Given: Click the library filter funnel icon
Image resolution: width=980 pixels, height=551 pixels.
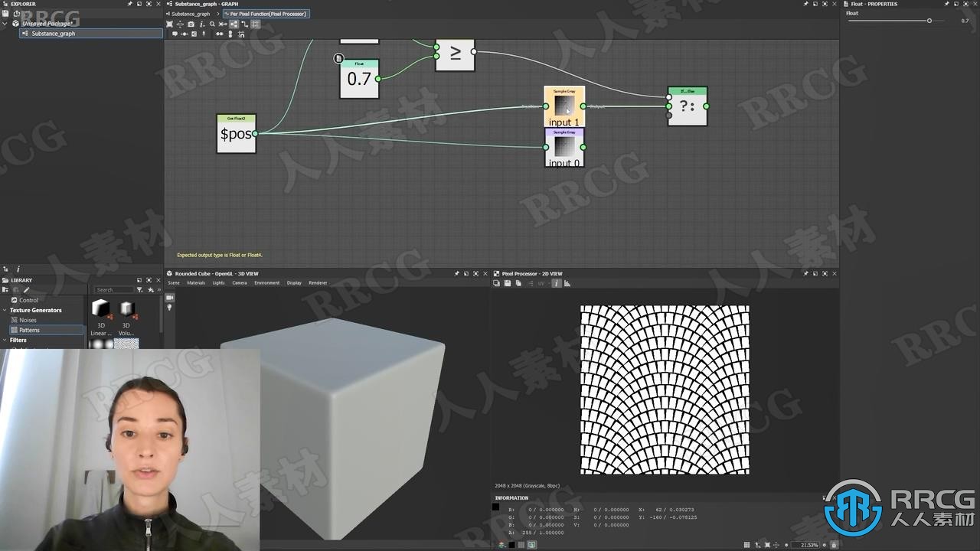Looking at the screenshot, I should 139,290.
